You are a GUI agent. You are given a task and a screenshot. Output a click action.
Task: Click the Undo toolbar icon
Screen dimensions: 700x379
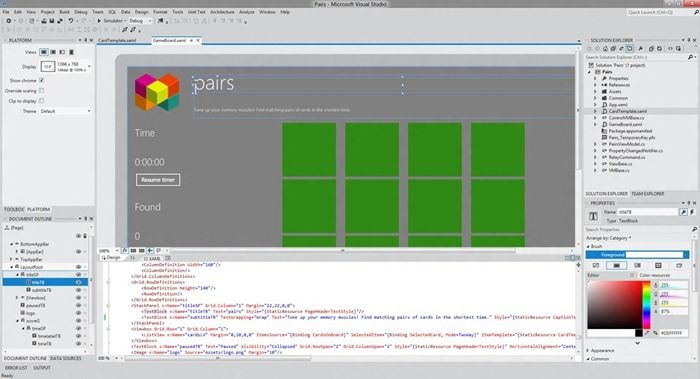(x=71, y=21)
